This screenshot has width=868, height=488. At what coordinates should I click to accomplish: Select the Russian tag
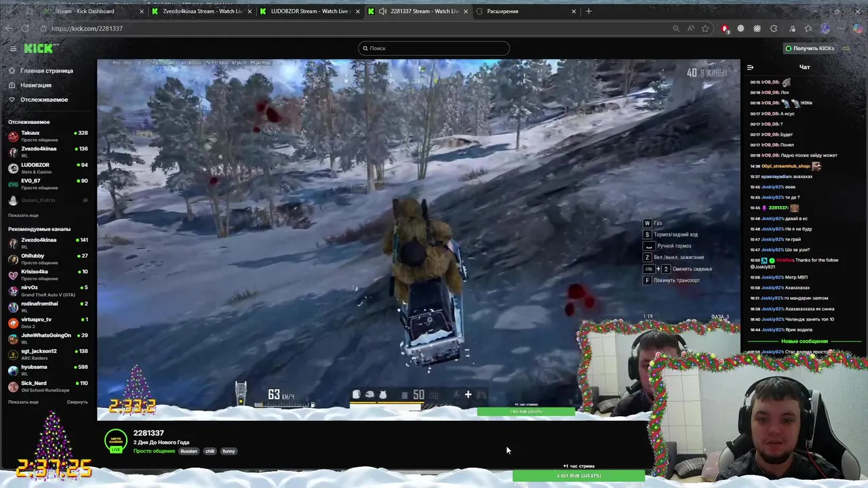click(x=189, y=451)
